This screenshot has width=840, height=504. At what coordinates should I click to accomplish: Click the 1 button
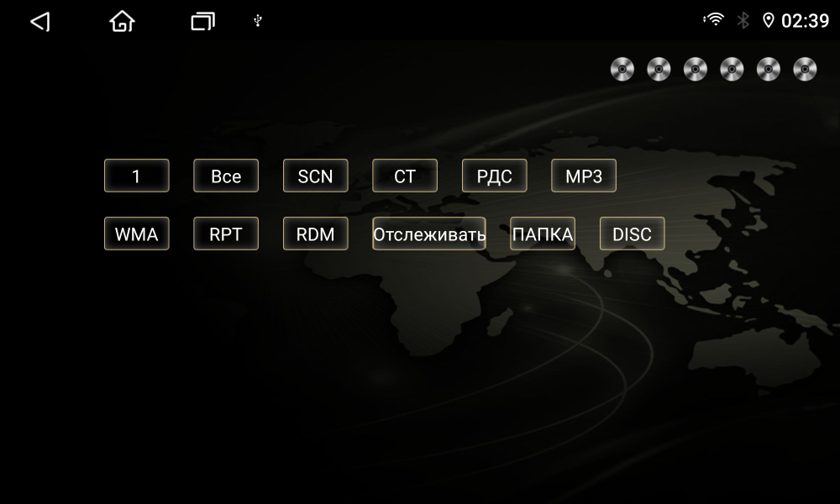point(137,176)
